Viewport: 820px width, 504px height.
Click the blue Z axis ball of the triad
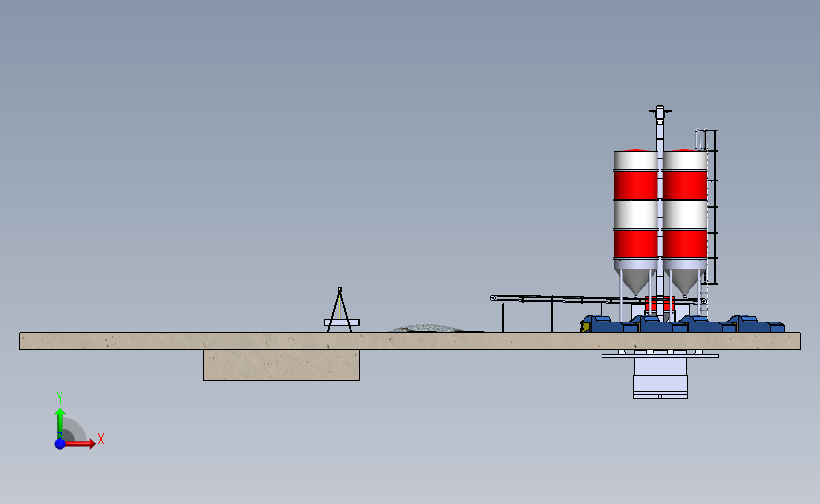61,443
